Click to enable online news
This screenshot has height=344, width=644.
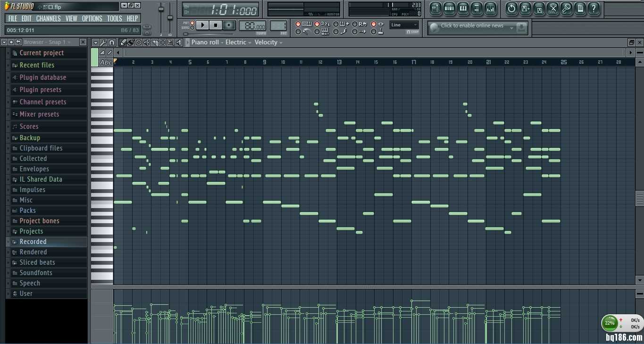(472, 25)
